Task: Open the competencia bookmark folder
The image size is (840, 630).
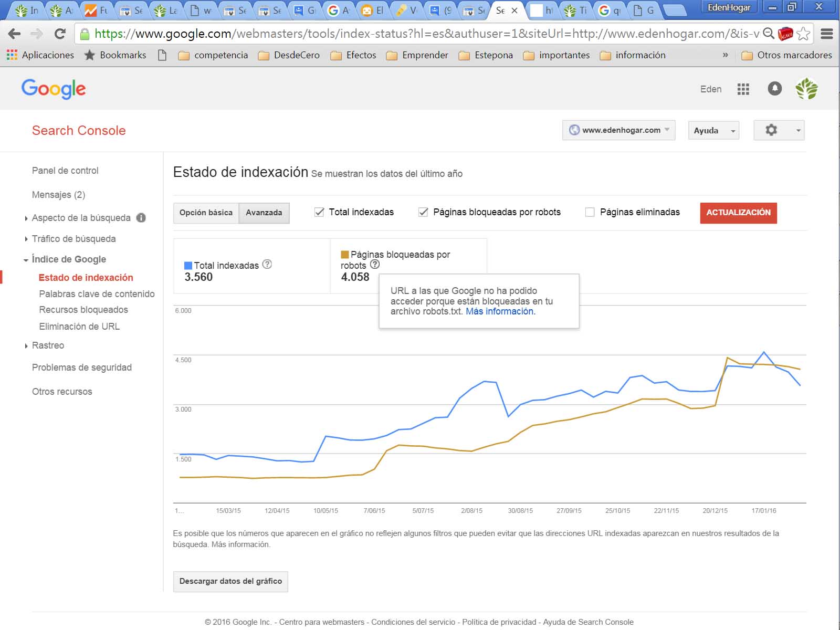Action: point(213,55)
